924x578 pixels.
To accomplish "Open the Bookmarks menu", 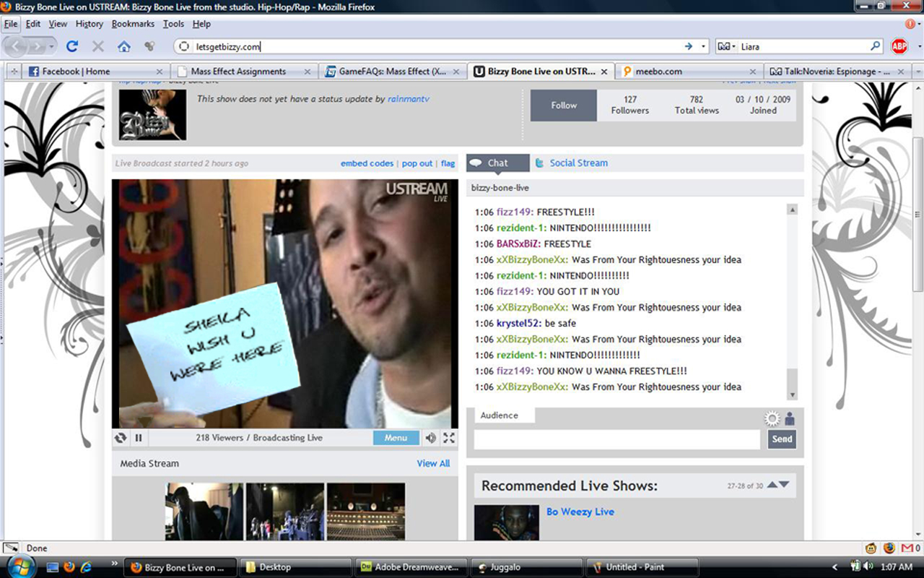I will pyautogui.click(x=133, y=24).
